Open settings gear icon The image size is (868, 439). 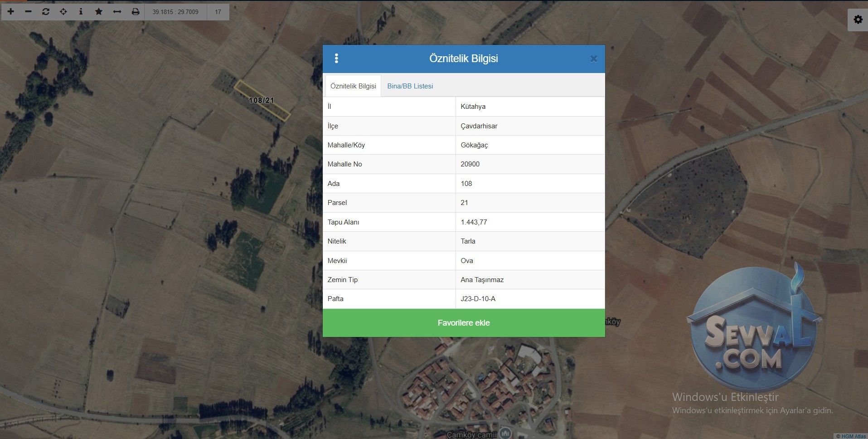pyautogui.click(x=858, y=20)
